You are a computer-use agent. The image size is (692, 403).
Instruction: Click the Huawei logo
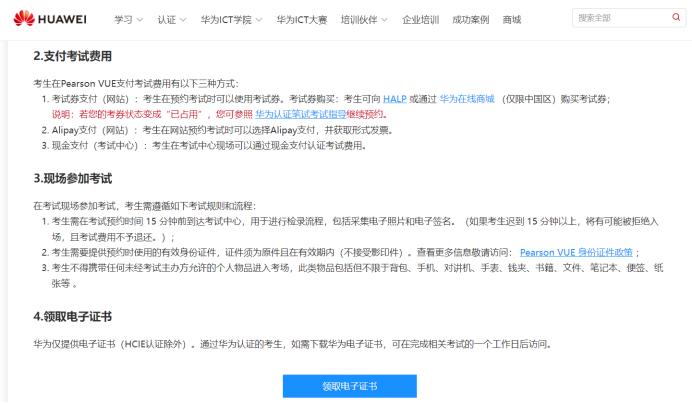point(50,19)
